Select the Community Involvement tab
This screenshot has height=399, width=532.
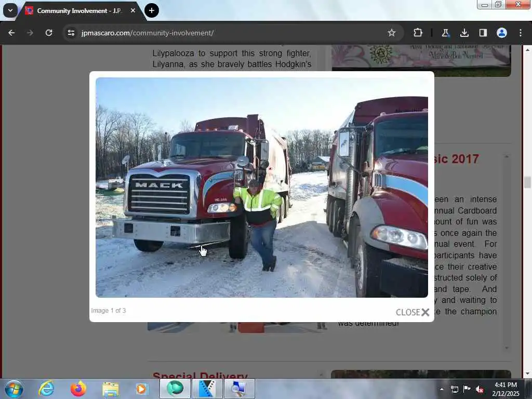[78, 11]
